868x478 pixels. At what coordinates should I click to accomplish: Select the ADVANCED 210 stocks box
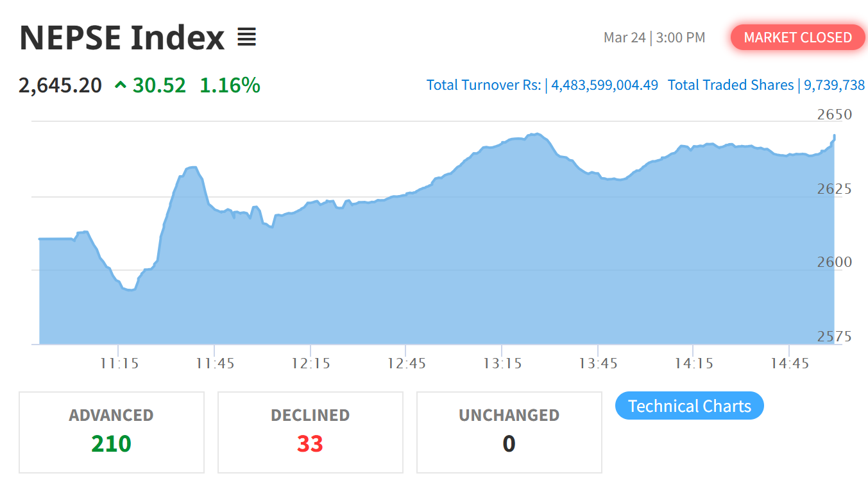[x=112, y=432]
